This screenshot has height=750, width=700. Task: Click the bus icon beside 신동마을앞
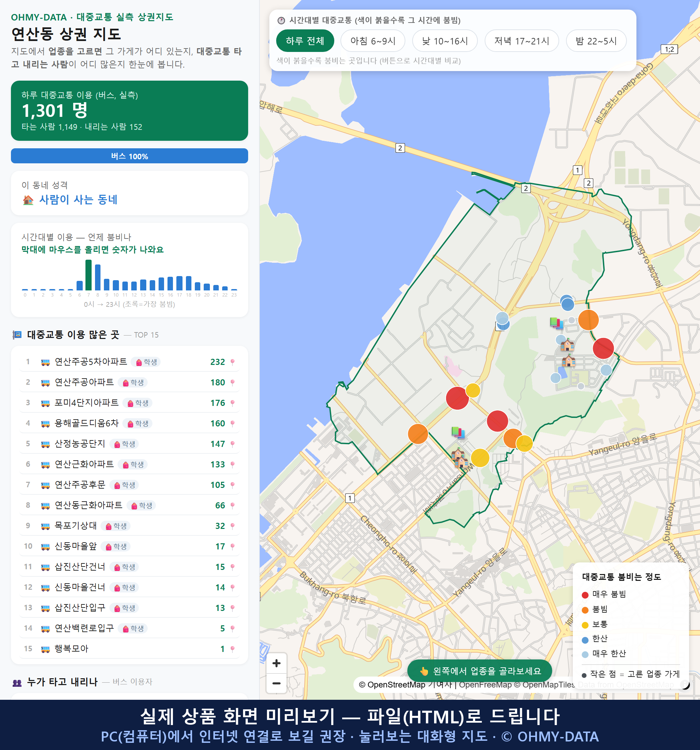pos(45,546)
